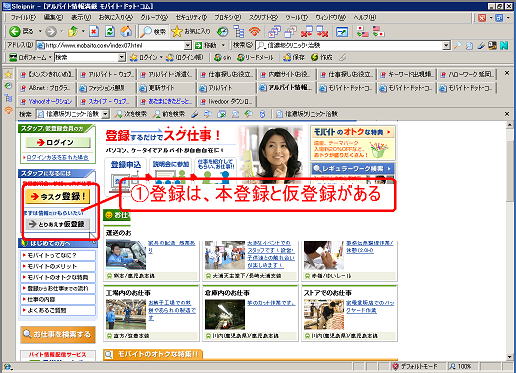Viewport: 516px width, 373px height.
Task: Click inside the address bar URL field
Action: click(110, 45)
